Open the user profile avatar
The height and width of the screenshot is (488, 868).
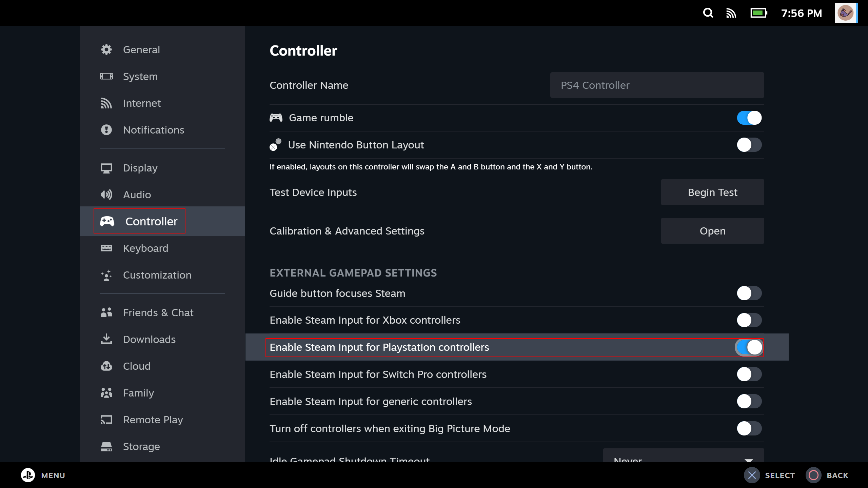[x=846, y=13]
